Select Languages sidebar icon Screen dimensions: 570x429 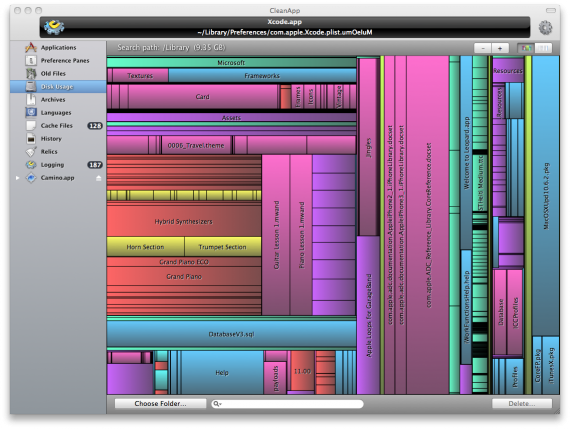[31, 112]
